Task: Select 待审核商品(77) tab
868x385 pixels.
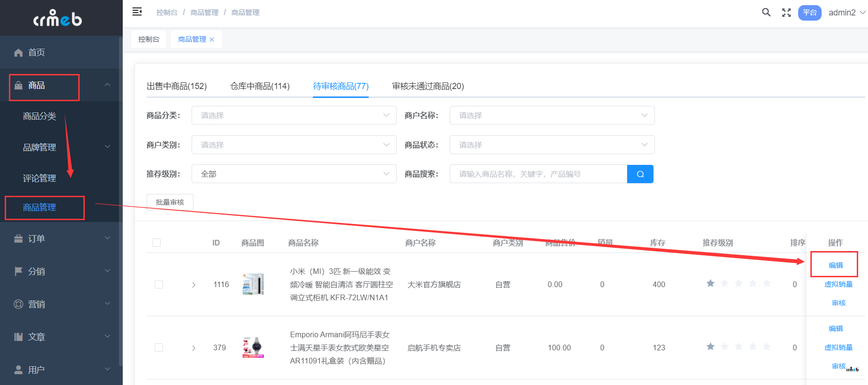Action: pos(341,86)
